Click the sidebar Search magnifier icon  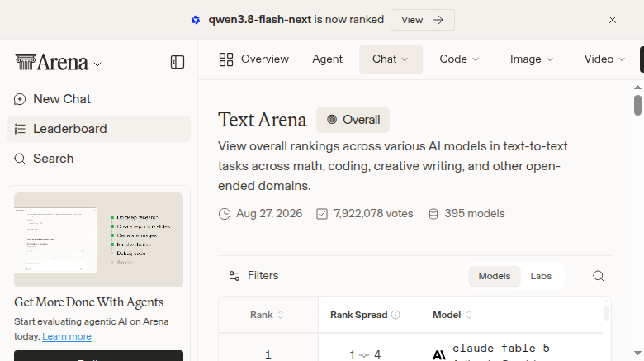click(x=20, y=159)
